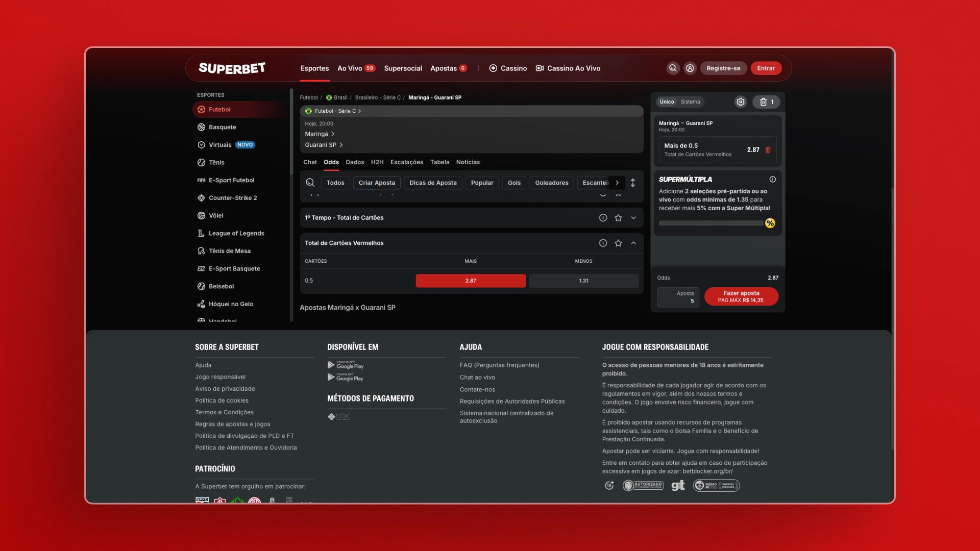980x551 pixels.
Task: Switch betslip to Sistema mode
Action: click(690, 102)
